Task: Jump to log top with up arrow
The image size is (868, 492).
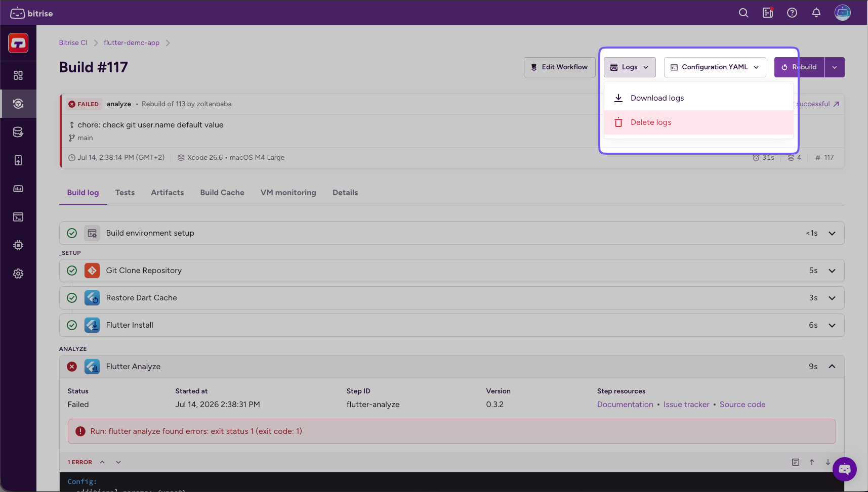Action: coord(812,462)
